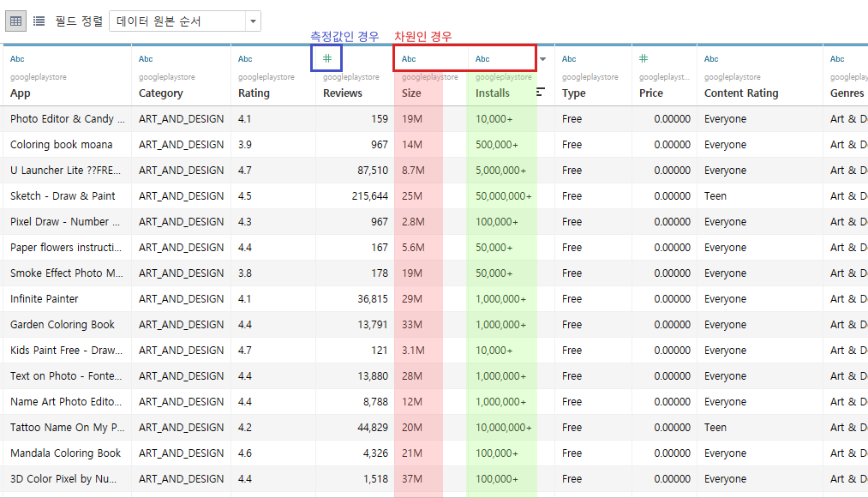The image size is (868, 498).
Task: Click Abc type icon of Content Rating
Action: pyautogui.click(x=711, y=59)
